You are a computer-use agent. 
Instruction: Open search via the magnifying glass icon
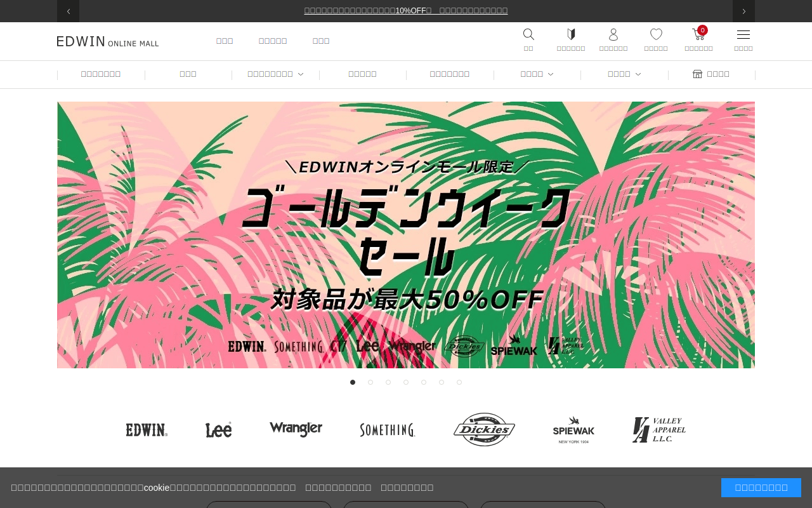(528, 34)
